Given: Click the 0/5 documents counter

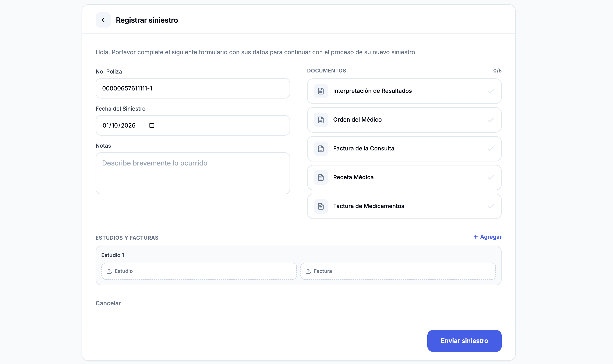Looking at the screenshot, I should click(x=497, y=71).
